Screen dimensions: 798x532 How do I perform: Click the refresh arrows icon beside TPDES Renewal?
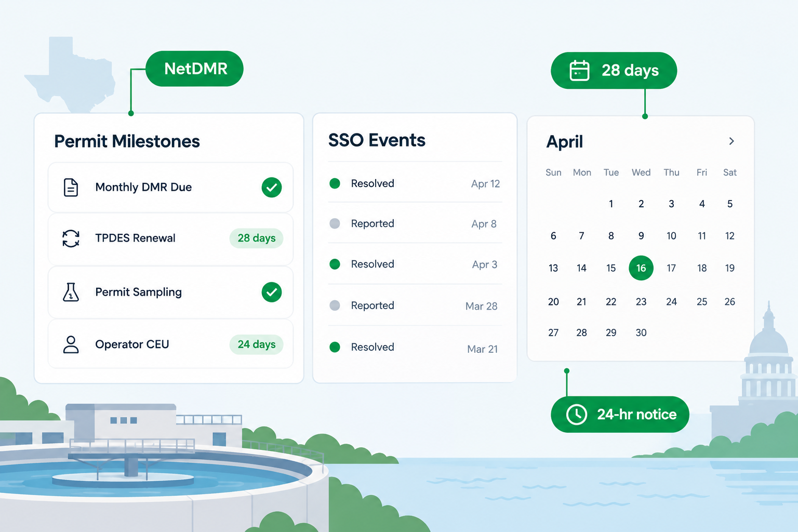[71, 238]
